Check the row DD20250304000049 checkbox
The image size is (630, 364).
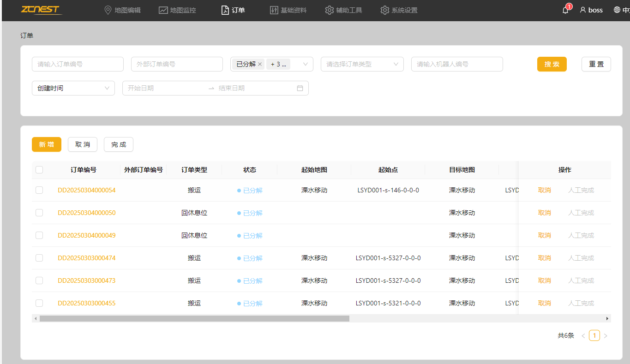[x=39, y=235]
